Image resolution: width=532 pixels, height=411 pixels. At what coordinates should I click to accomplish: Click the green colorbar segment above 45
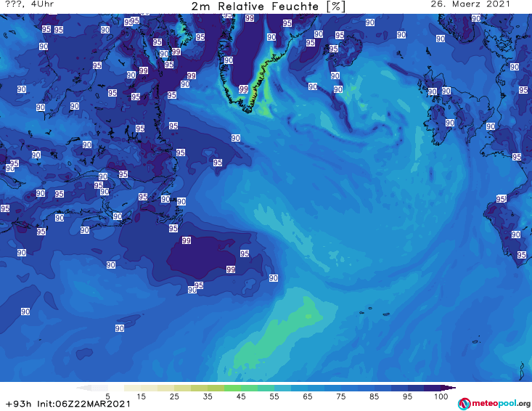[241, 388]
